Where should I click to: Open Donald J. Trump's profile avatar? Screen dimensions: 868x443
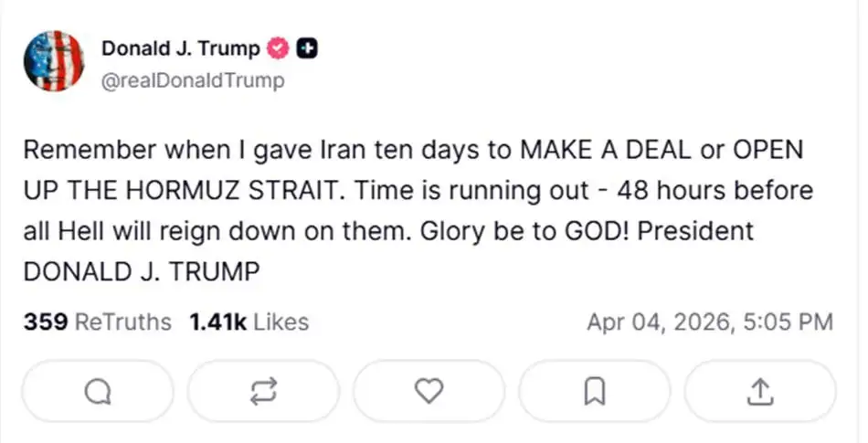point(53,61)
